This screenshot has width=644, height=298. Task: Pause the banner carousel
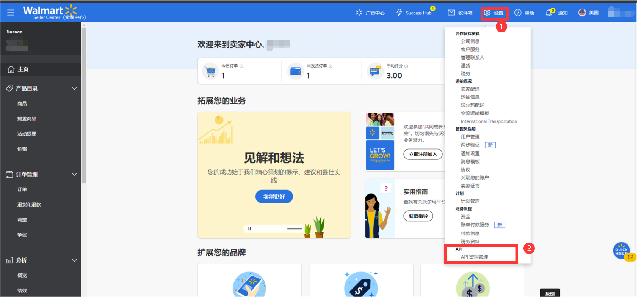coord(250,229)
